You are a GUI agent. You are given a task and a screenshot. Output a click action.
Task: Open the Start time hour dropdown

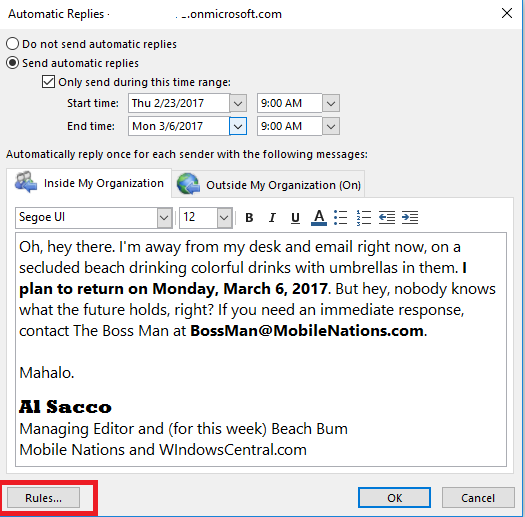coord(331,103)
